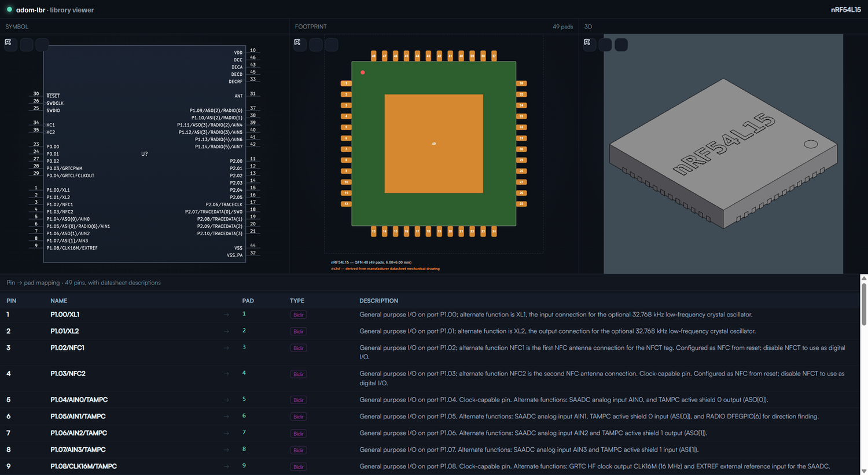The image size is (868, 475).
Task: Select the Bidir badge on P1.02/NFC1 row
Action: 298,348
